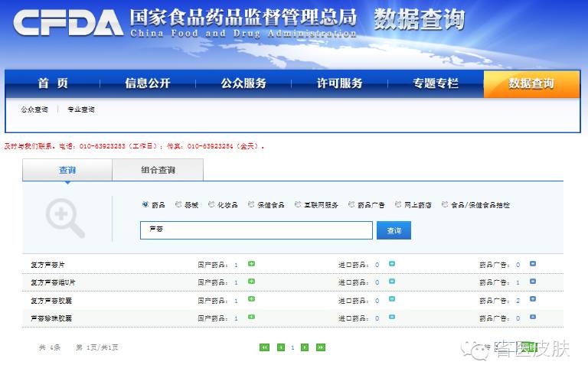
Task: Expand 药品广告 icon for 复方芦荟维U片
Action: point(533,282)
